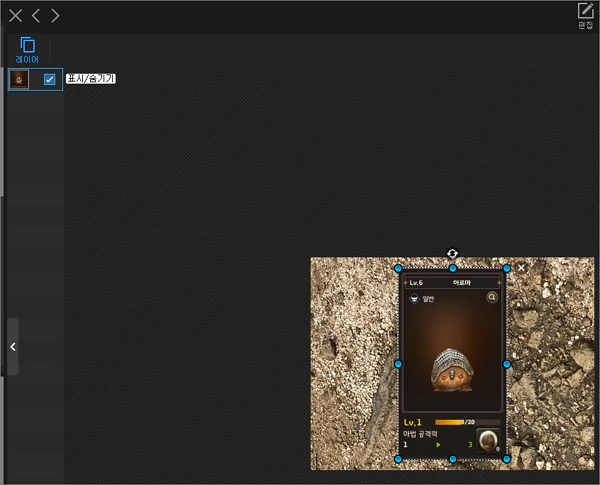Viewport: 600px width, 485px height.
Task: Toggle layer visibility checkbox
Action: click(49, 80)
